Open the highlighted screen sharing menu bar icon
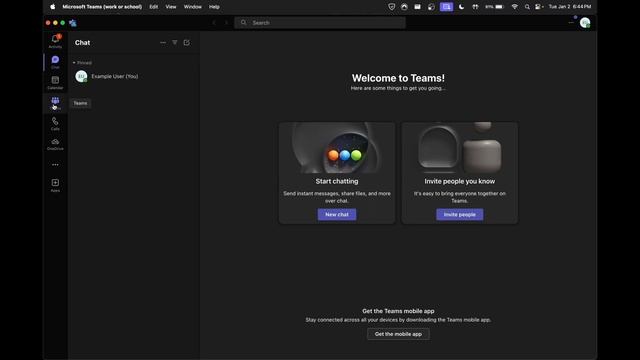Viewport: 640px width, 360px height. (x=447, y=7)
